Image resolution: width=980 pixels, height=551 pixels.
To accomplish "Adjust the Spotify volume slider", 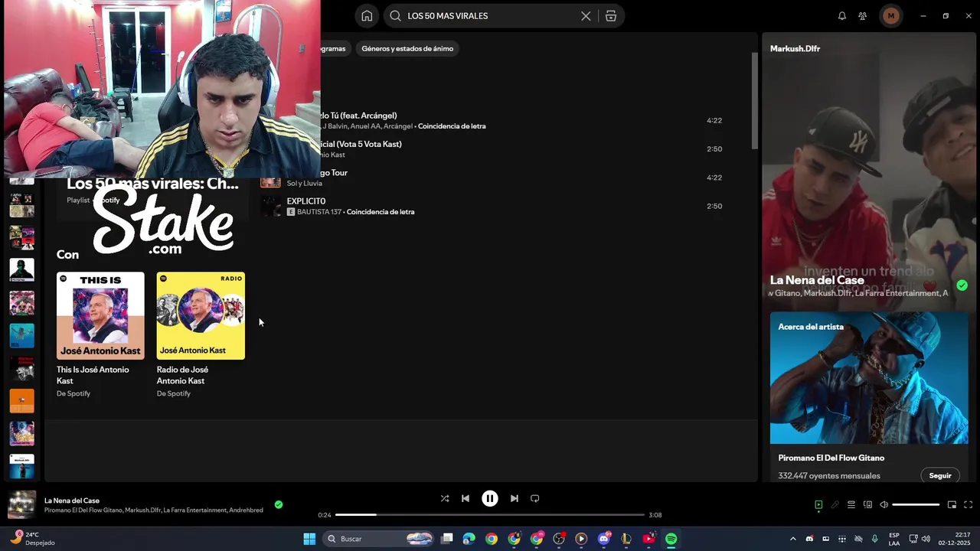I will click(916, 505).
